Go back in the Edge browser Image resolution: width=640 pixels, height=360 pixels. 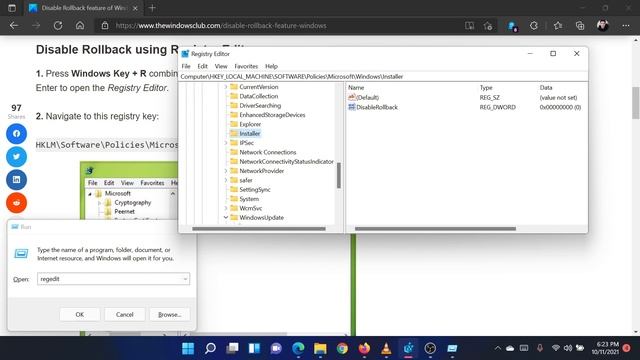pyautogui.click(x=14, y=25)
